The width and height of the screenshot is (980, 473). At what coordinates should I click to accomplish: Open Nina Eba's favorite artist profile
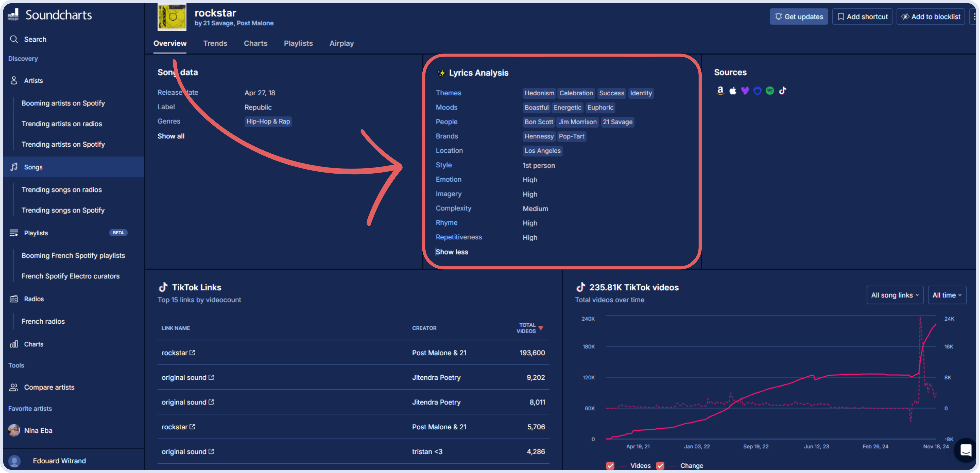pos(38,430)
